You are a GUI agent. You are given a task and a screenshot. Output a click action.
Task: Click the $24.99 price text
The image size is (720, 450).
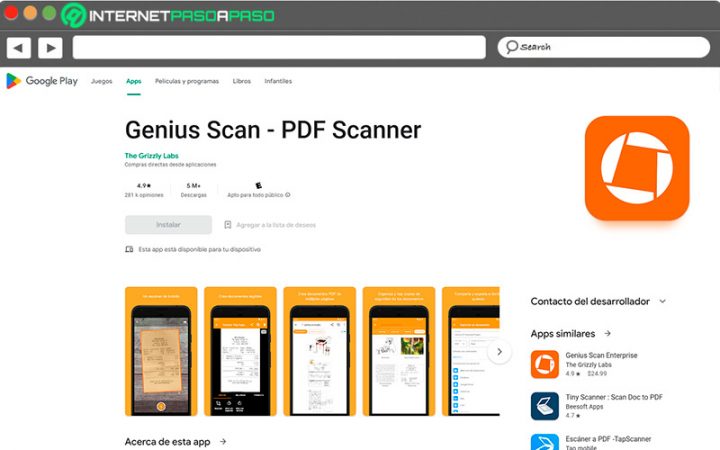[x=597, y=374]
